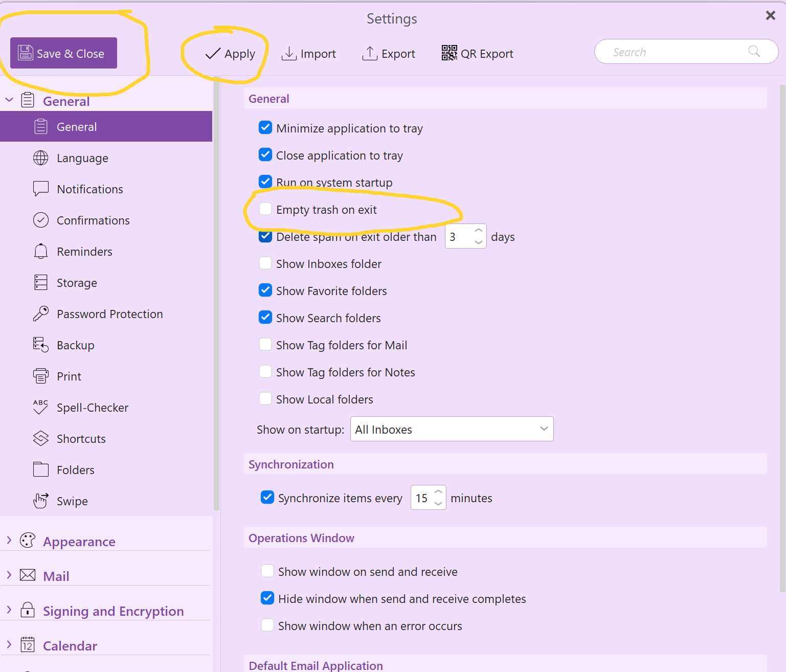The width and height of the screenshot is (786, 672).
Task: Click the selected General item's clipboard icon
Action: click(41, 126)
